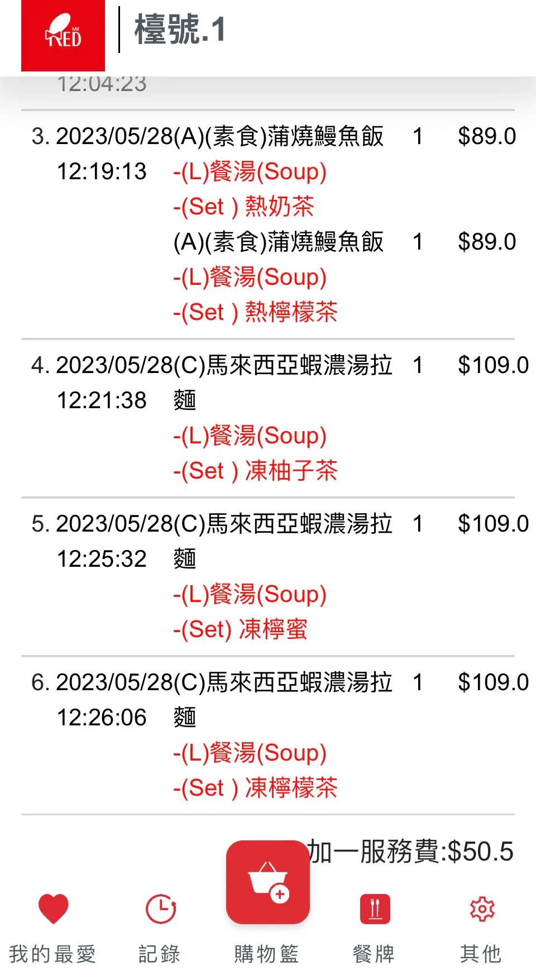Switch to 我的最愛 tab

(x=53, y=954)
